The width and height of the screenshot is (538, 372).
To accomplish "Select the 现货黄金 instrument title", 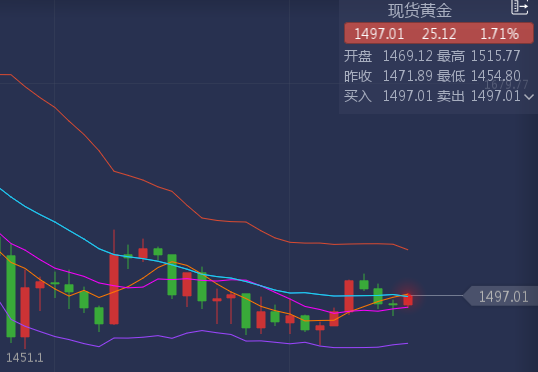I will tap(420, 11).
